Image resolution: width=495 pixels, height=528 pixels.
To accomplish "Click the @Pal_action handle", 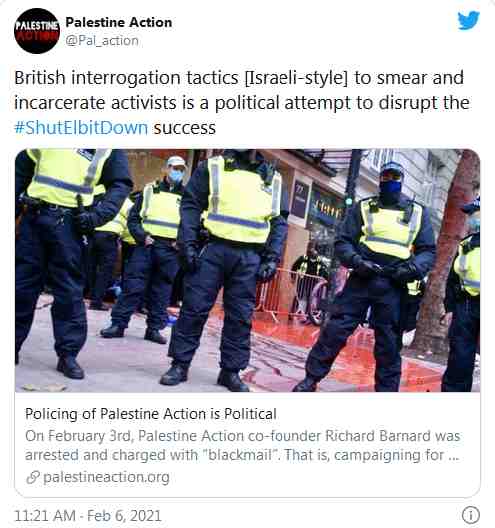I will (102, 41).
